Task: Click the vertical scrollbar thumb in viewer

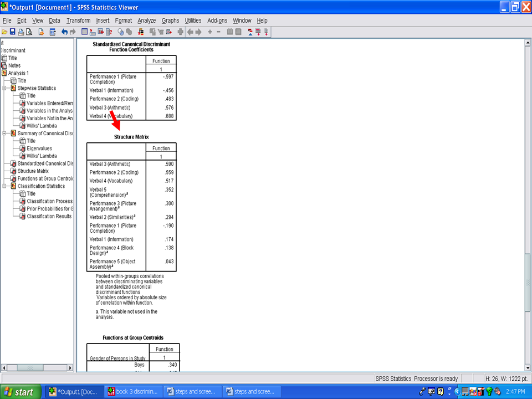Action: pyautogui.click(x=528, y=283)
